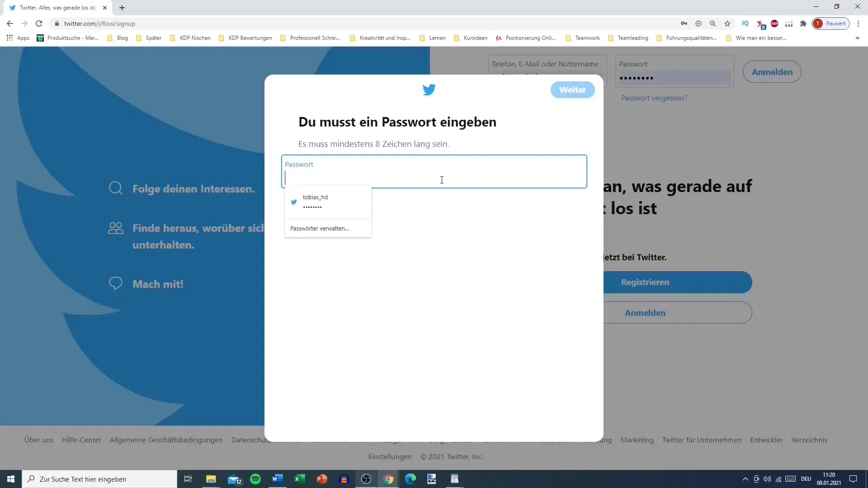Click DEU language indicator in system tray

[805, 479]
